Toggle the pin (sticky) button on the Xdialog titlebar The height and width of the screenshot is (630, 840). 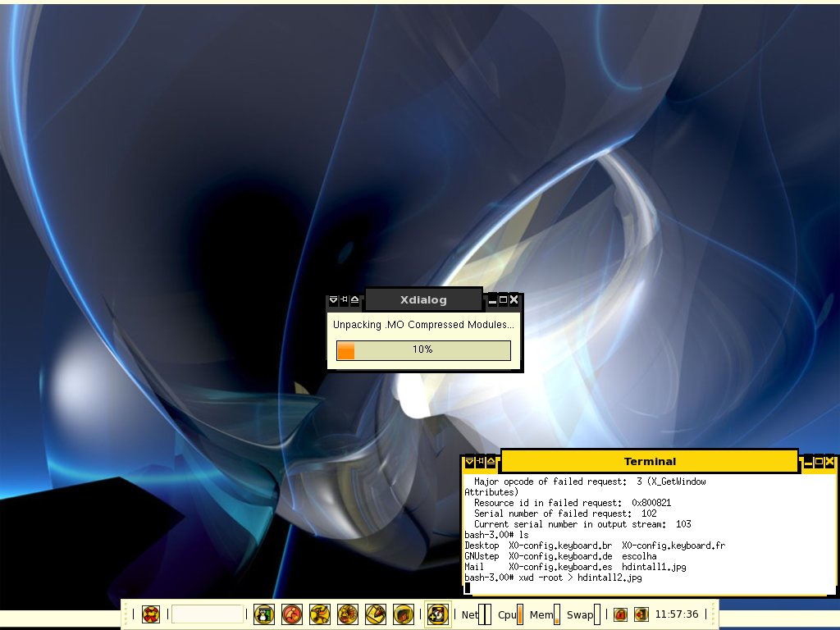(x=344, y=299)
